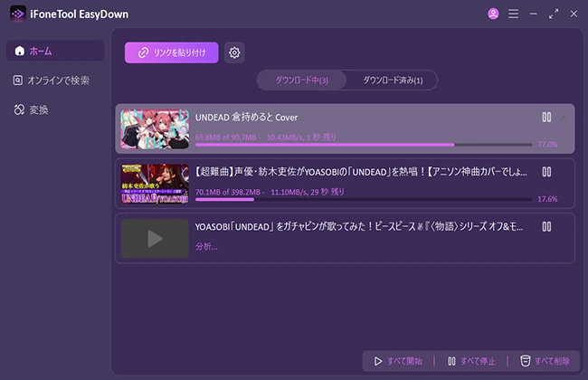Click リンクを貼り付け paste link button
588x380 pixels.
pos(171,52)
